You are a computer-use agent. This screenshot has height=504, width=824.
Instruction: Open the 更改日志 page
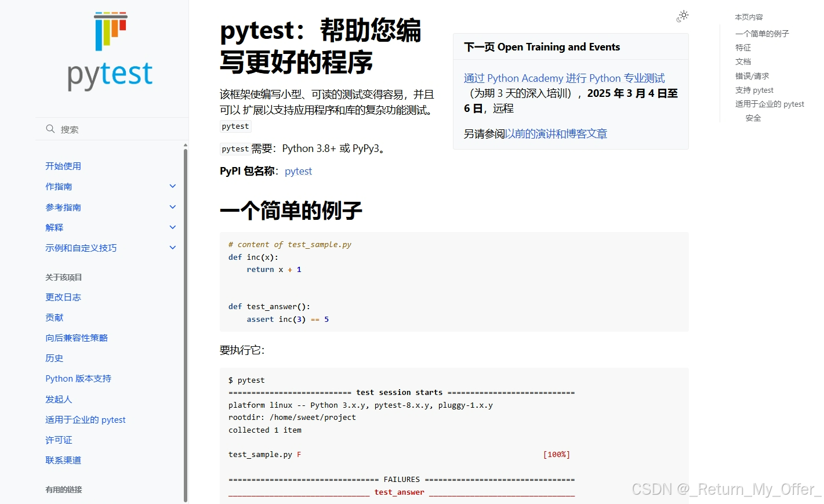coord(63,297)
